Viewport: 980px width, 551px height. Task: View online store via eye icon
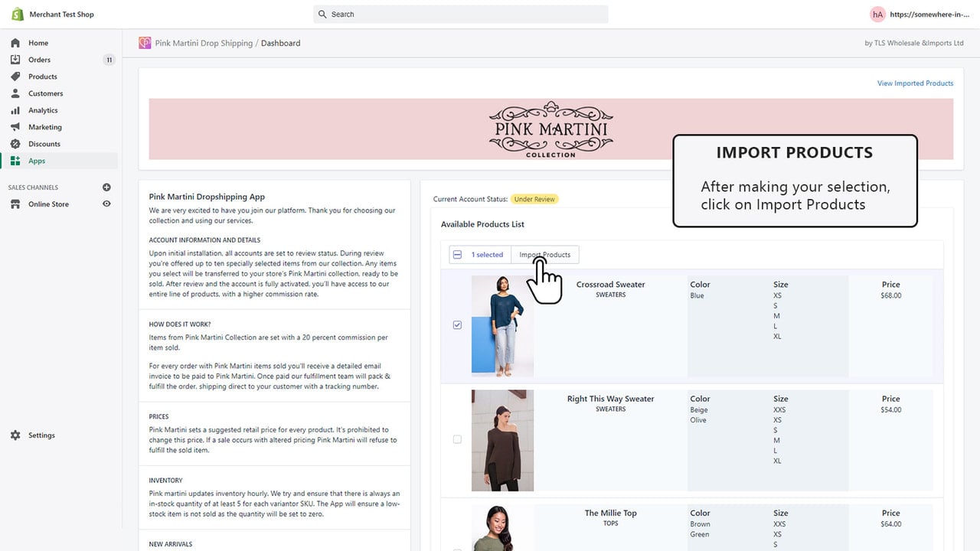pos(106,204)
